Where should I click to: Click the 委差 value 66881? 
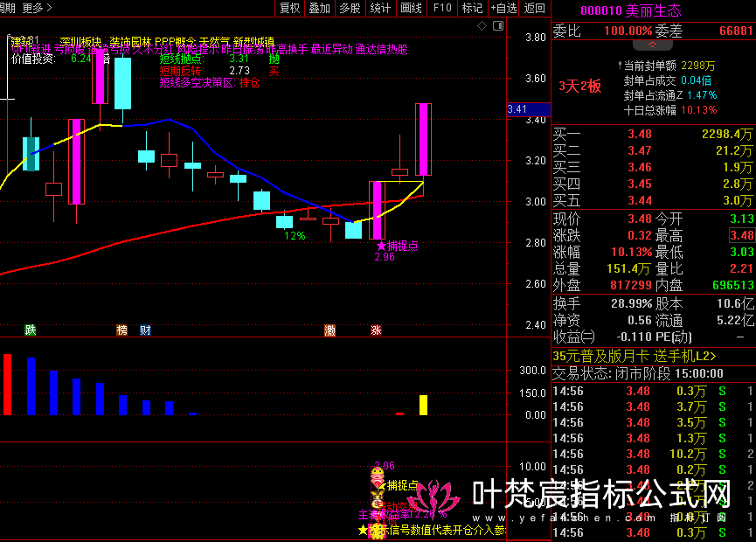[736, 31]
